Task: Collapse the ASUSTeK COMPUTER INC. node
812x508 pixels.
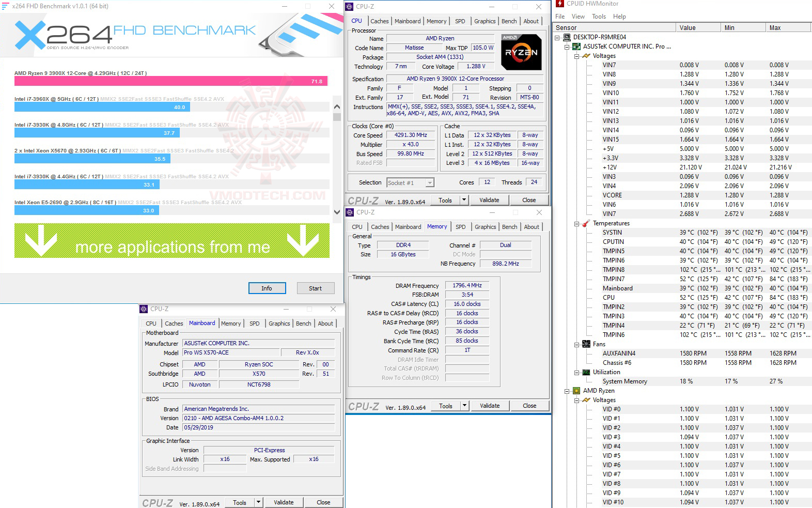Action: pos(567,47)
